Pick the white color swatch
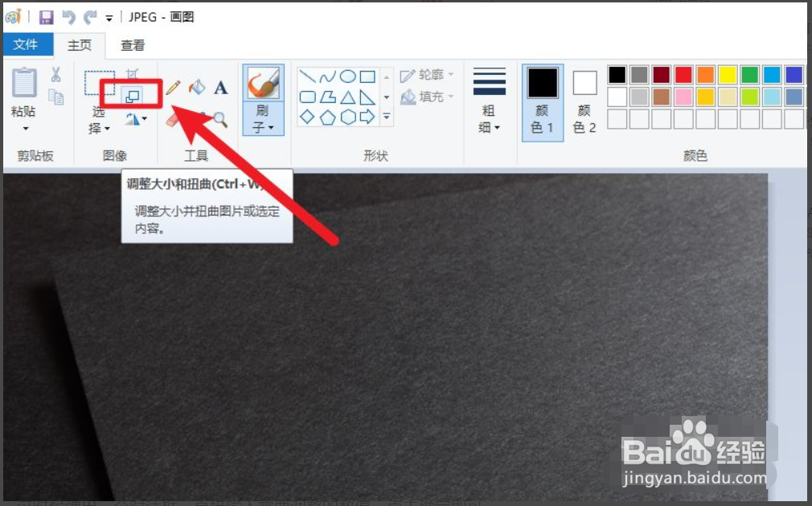The width and height of the screenshot is (812, 506). pyautogui.click(x=617, y=97)
